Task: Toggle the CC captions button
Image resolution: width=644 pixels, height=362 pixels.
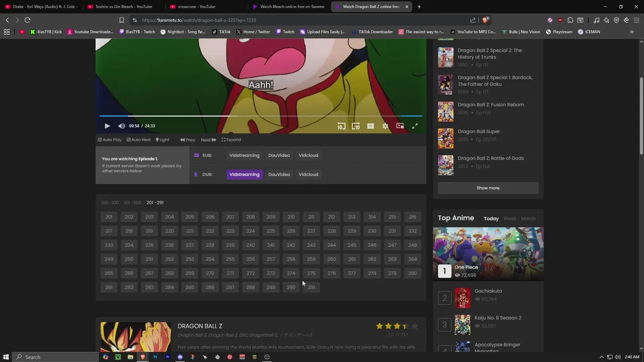Action: 370,126
